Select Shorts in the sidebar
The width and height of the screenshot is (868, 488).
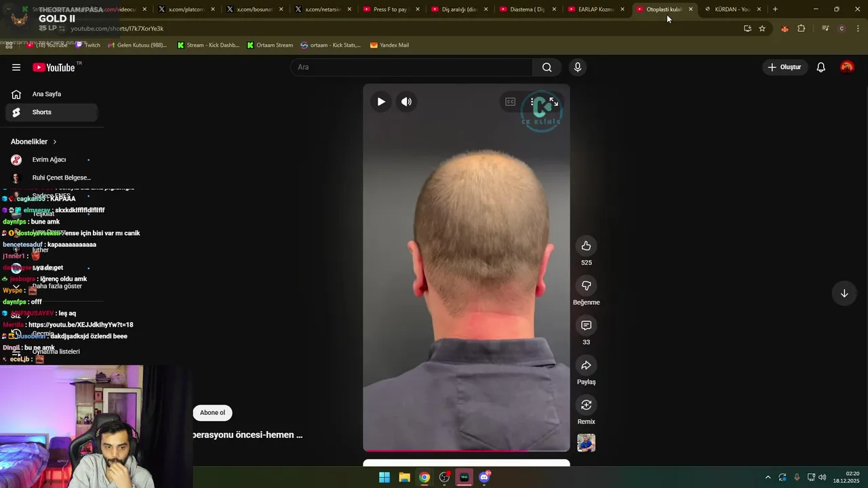click(x=52, y=112)
